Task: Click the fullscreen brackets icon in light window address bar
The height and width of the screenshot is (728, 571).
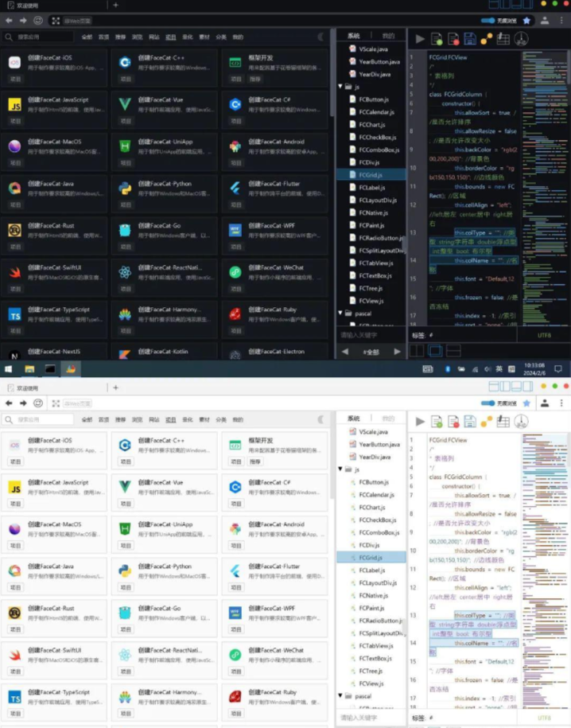Action: [x=56, y=403]
